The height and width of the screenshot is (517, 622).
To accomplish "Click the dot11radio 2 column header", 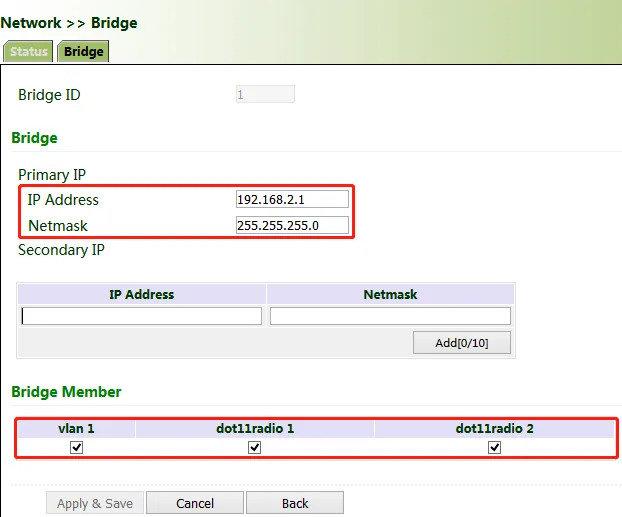I will click(x=494, y=429).
